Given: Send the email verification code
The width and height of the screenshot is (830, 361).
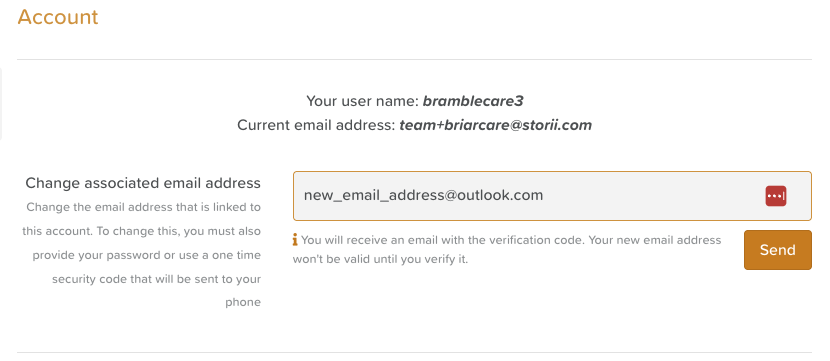Looking at the screenshot, I should pyautogui.click(x=778, y=250).
